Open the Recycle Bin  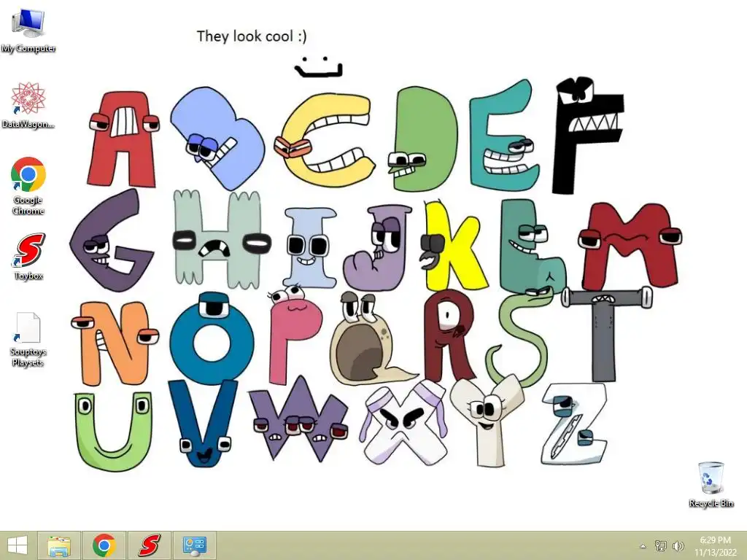tap(711, 484)
